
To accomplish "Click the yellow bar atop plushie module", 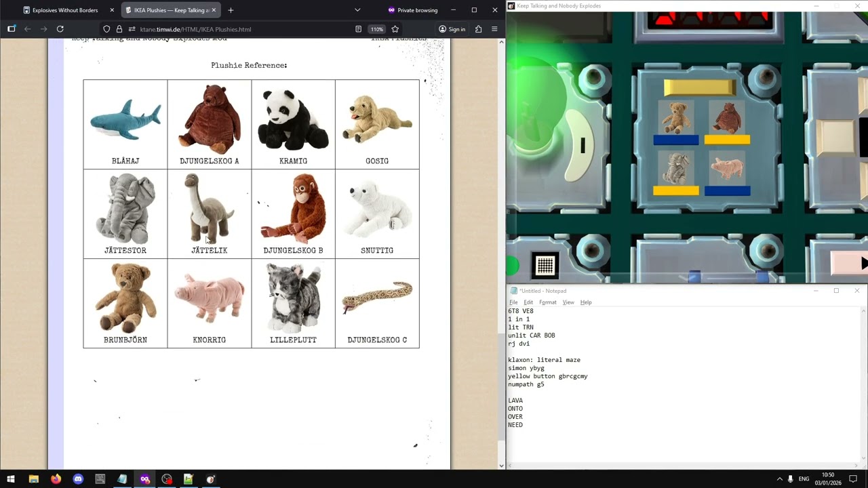I will coord(700,87).
